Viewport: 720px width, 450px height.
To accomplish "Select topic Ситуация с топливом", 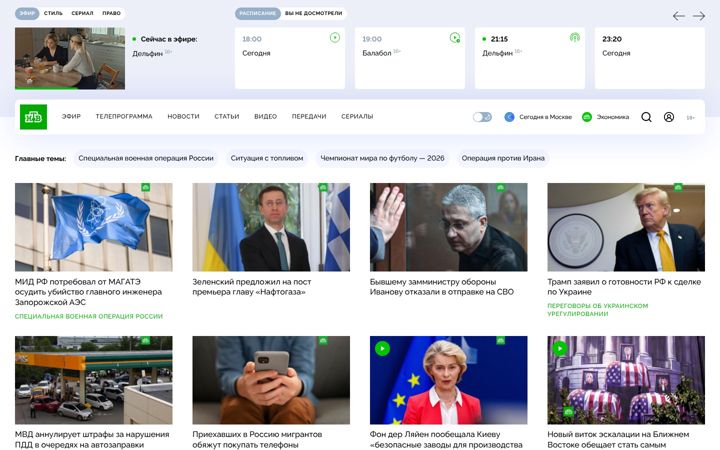I will [x=267, y=158].
